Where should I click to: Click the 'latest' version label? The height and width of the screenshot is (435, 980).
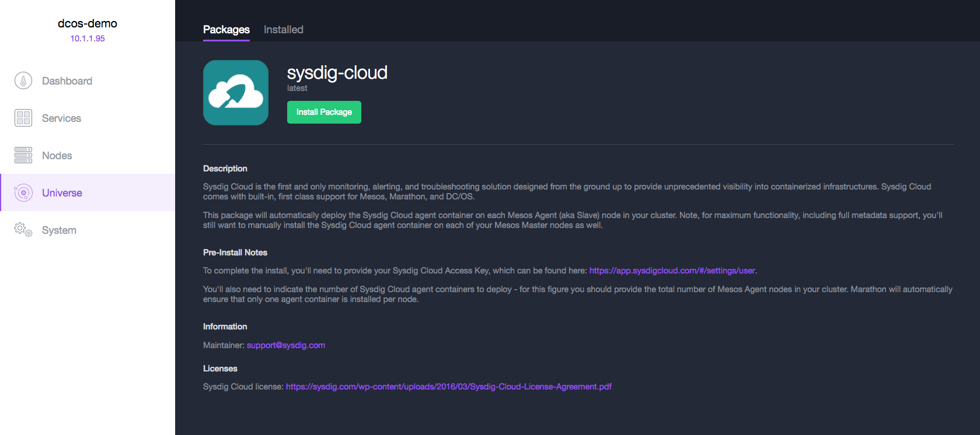point(297,88)
